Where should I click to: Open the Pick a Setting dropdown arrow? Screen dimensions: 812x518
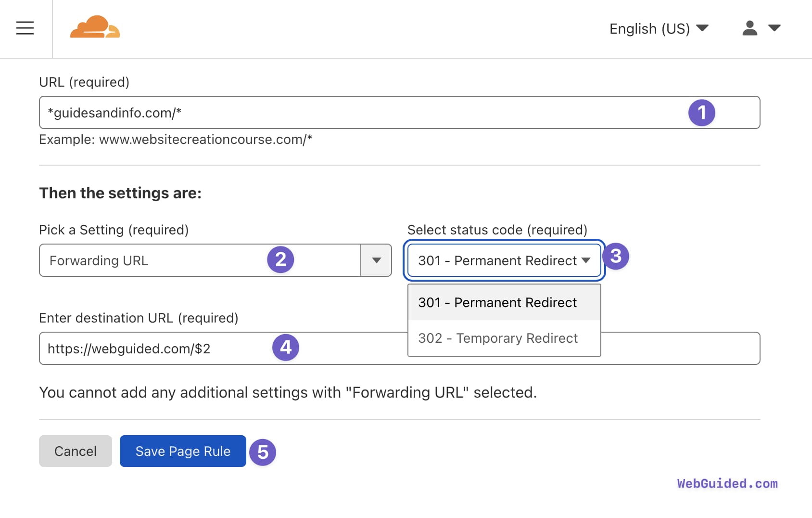coord(376,260)
